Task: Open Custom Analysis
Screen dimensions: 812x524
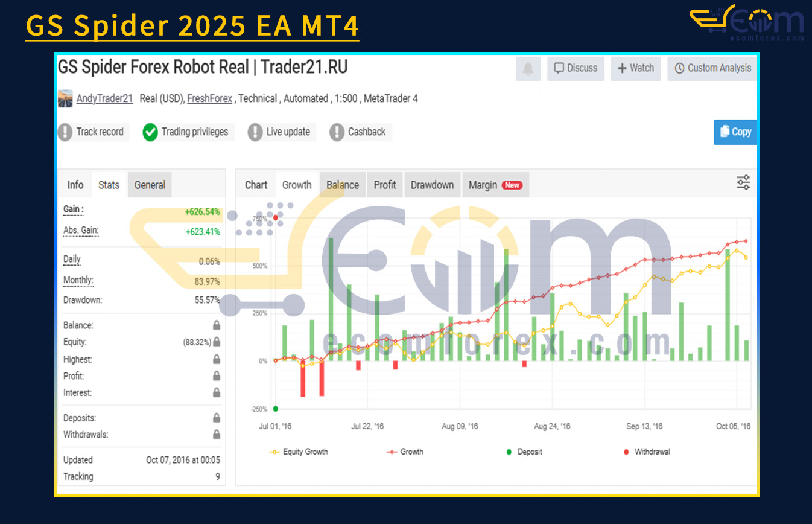Action: point(712,69)
